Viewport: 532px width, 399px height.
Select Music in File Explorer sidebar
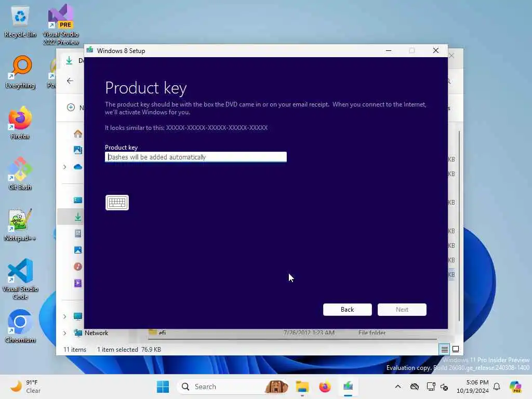tap(78, 267)
